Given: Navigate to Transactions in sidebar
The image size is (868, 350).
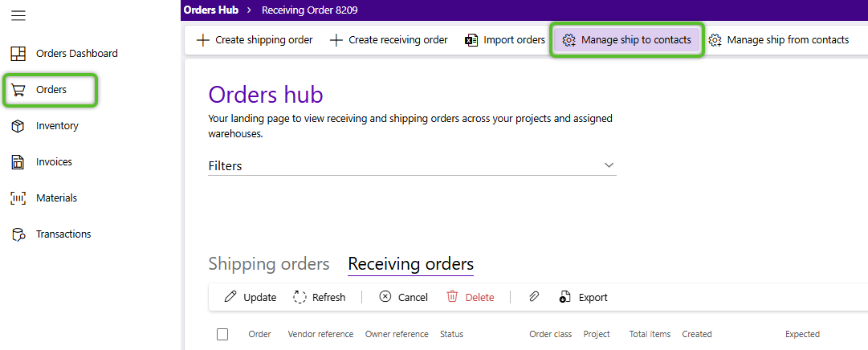Looking at the screenshot, I should (x=63, y=234).
